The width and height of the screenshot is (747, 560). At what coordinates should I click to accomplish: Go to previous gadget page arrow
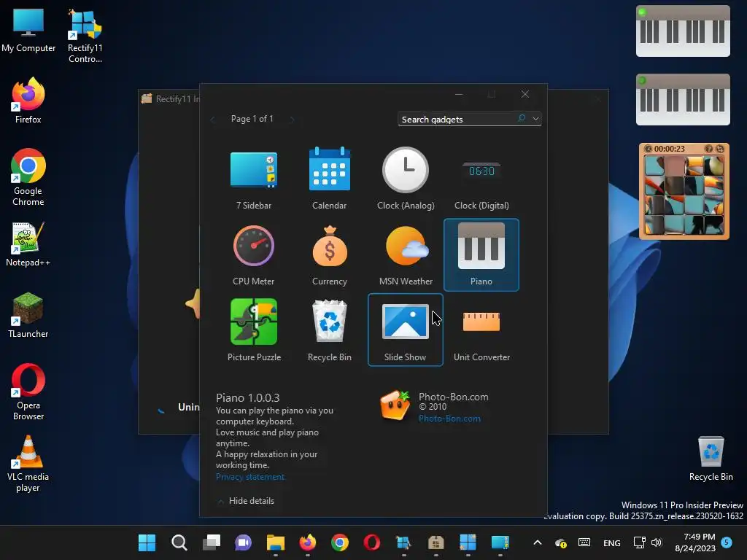coord(212,119)
